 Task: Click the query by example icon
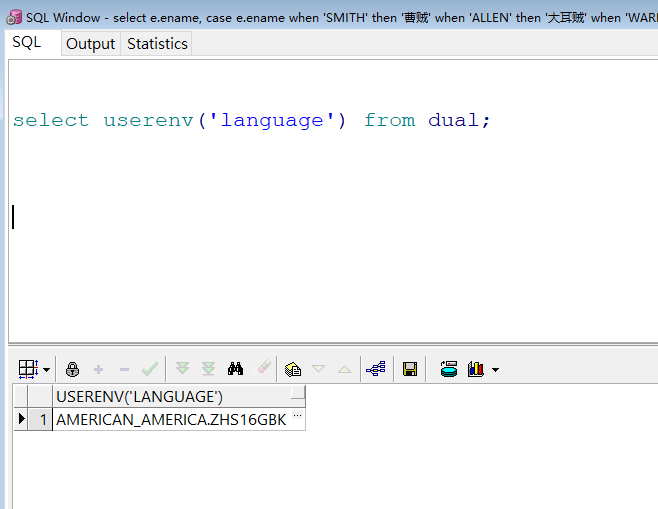click(292, 369)
